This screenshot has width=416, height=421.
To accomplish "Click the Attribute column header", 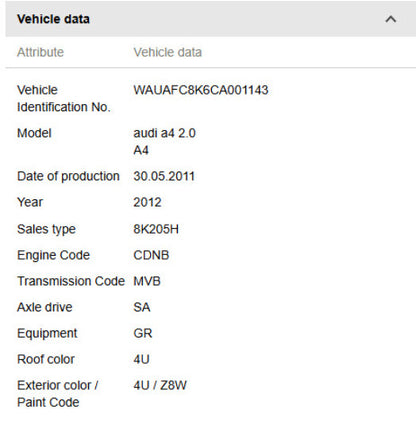I will coord(40,52).
